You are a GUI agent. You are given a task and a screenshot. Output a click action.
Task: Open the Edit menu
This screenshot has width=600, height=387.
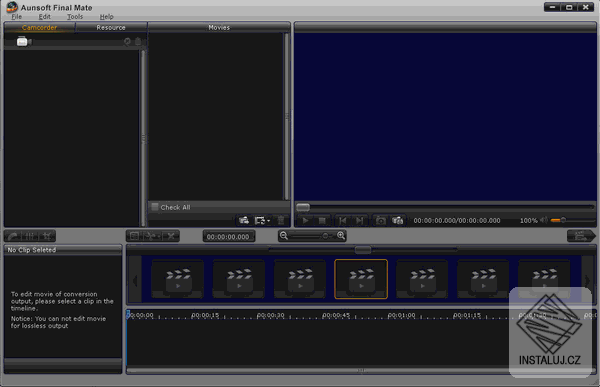44,16
